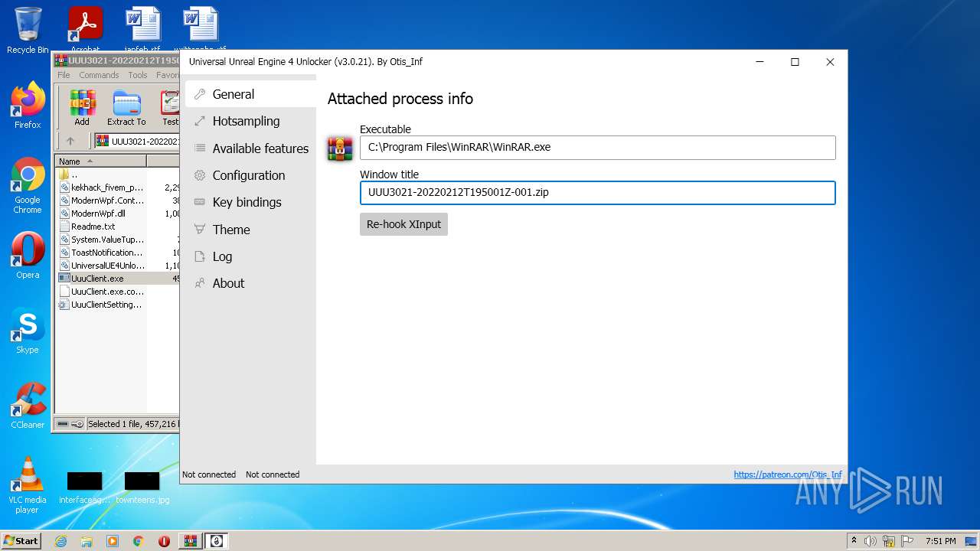Select ToastNotification... file in WinRAR

(118, 253)
